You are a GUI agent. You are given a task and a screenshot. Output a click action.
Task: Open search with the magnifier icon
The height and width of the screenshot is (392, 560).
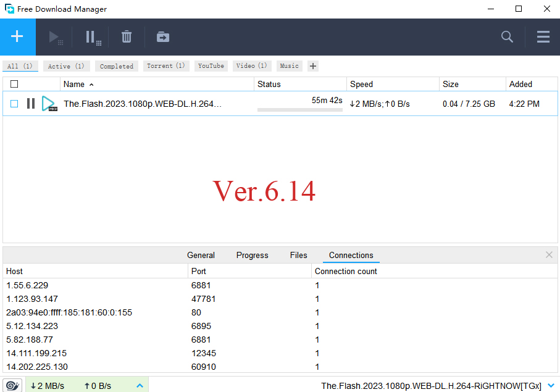point(507,37)
